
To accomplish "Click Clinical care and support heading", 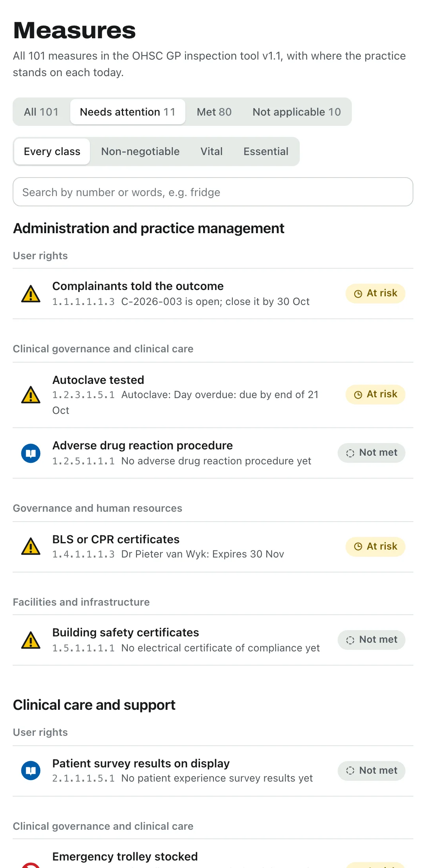I will [94, 705].
